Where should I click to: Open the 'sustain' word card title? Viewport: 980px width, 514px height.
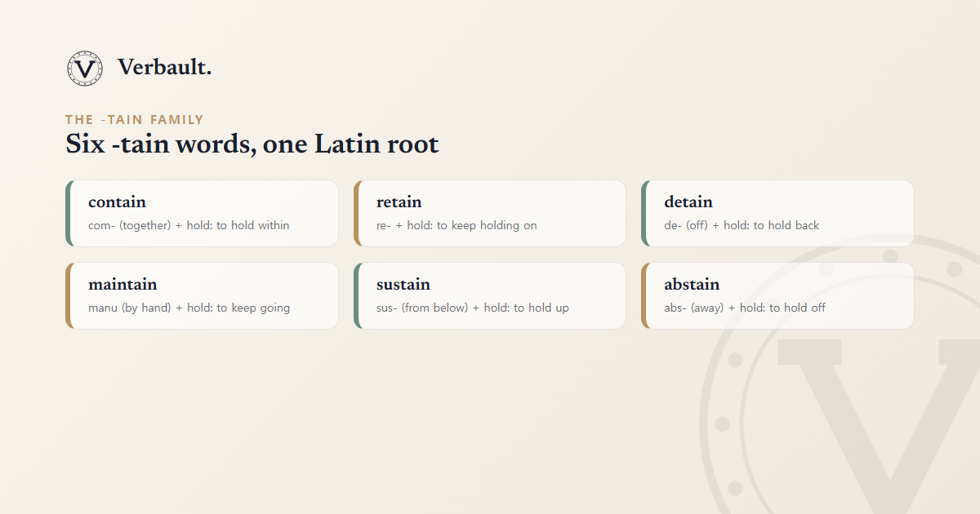(x=403, y=285)
